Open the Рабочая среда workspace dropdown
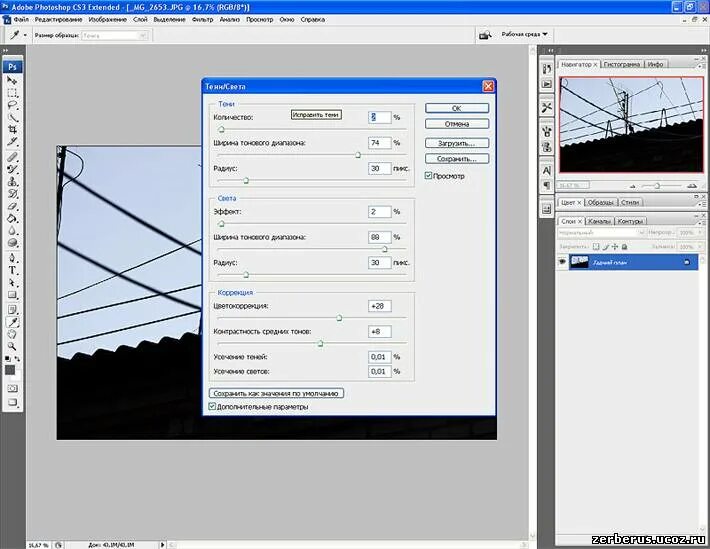 525,34
